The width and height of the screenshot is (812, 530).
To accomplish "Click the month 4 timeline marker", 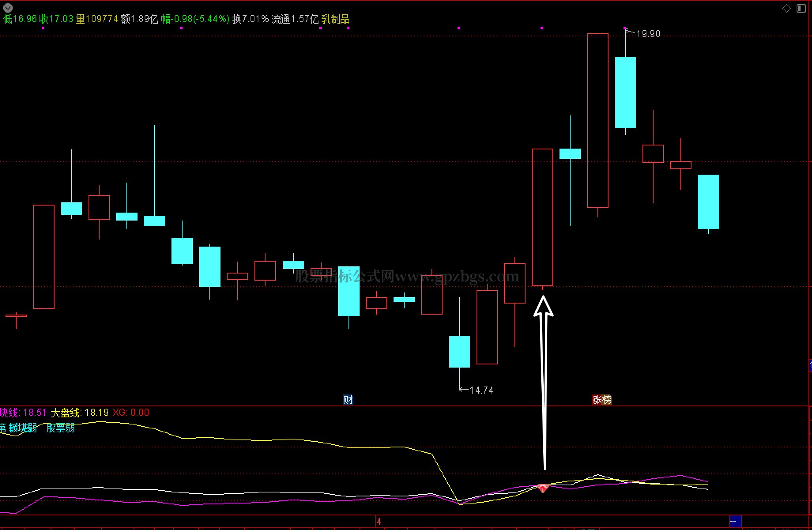I will (379, 521).
